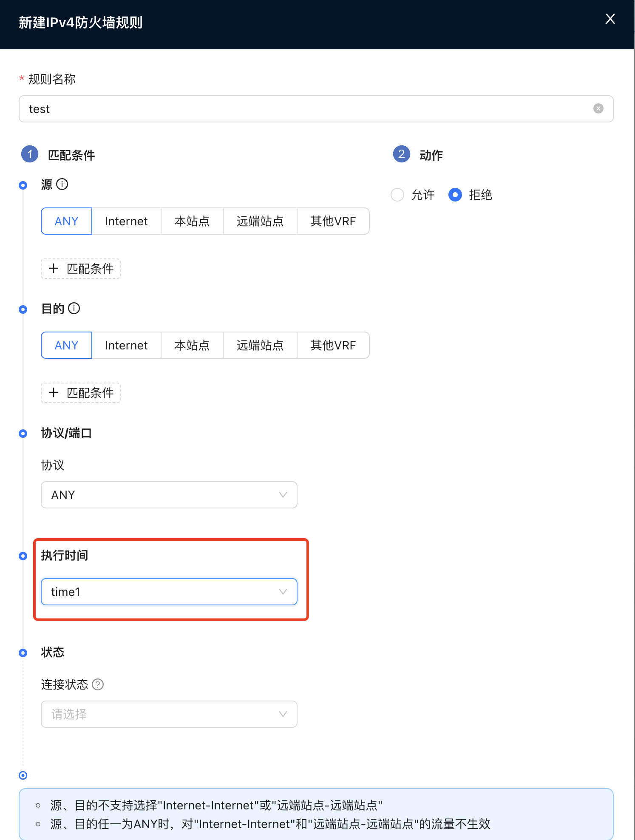Screen dimensions: 635x840
Task: Choose ANY as the 源 type
Action: (x=67, y=221)
